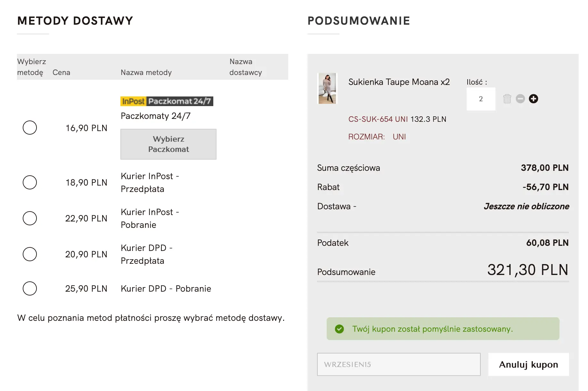Click the CS-SUK-654 UNI product code
Image resolution: width=588 pixels, height=391 pixels.
(378, 119)
